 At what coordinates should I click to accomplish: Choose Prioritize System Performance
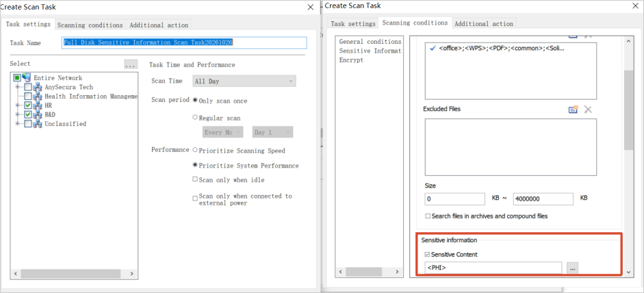[195, 166]
